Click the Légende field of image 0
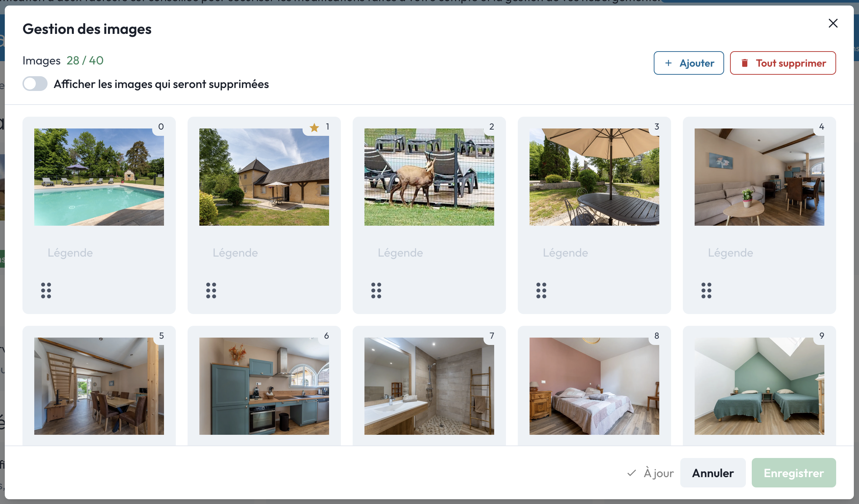859x504 pixels. tap(99, 253)
